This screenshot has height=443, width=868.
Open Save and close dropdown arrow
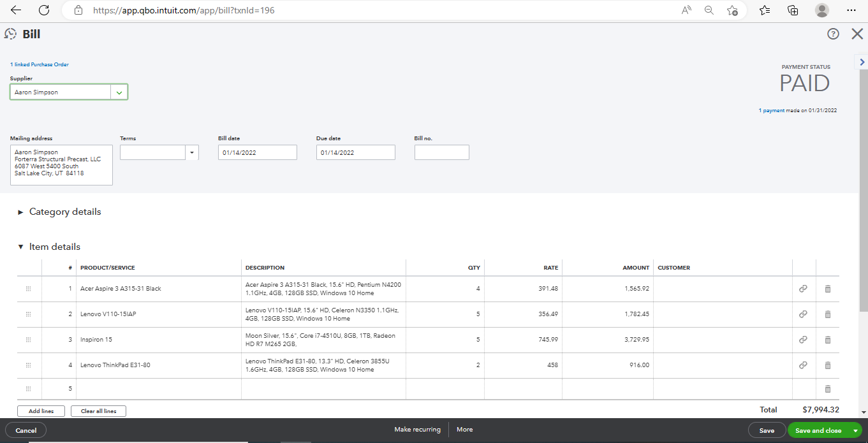point(855,431)
